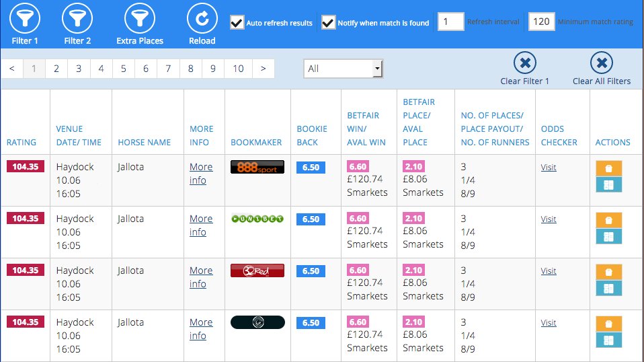
Task: Open the All dropdown selector
Action: pyautogui.click(x=343, y=69)
